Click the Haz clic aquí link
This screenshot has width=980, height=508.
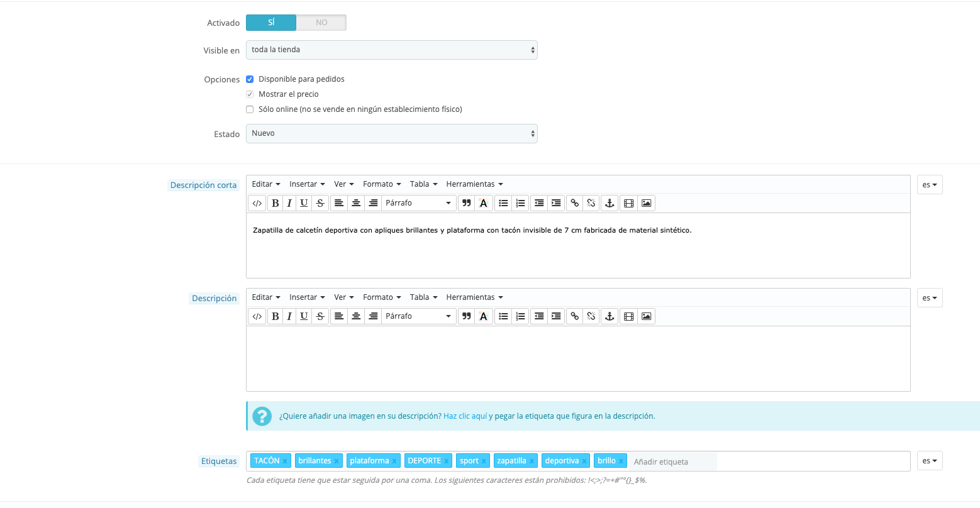click(465, 416)
